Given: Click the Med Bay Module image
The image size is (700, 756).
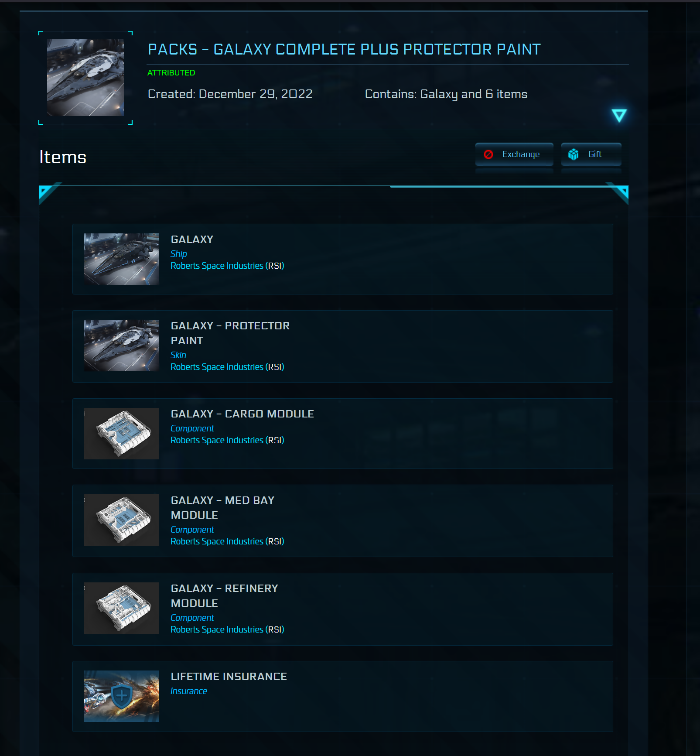Looking at the screenshot, I should point(122,520).
